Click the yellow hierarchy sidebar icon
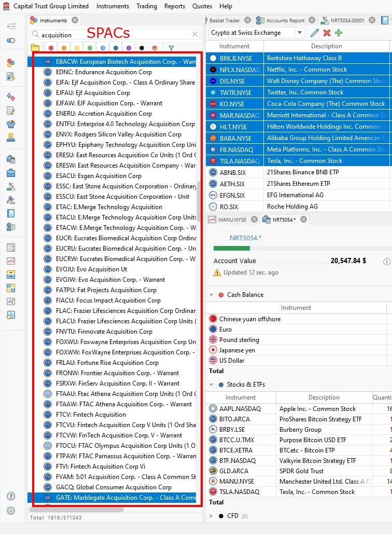Image resolution: width=392 pixels, height=534 pixels. (11, 138)
